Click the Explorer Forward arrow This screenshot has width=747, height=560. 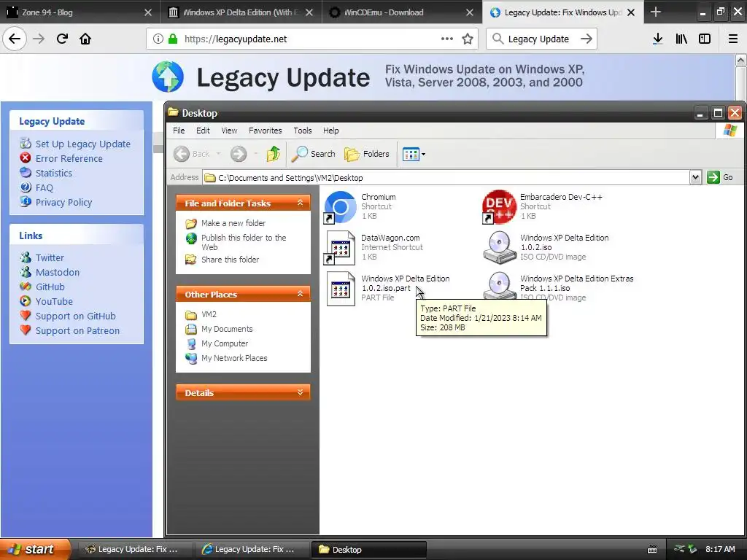coord(239,154)
